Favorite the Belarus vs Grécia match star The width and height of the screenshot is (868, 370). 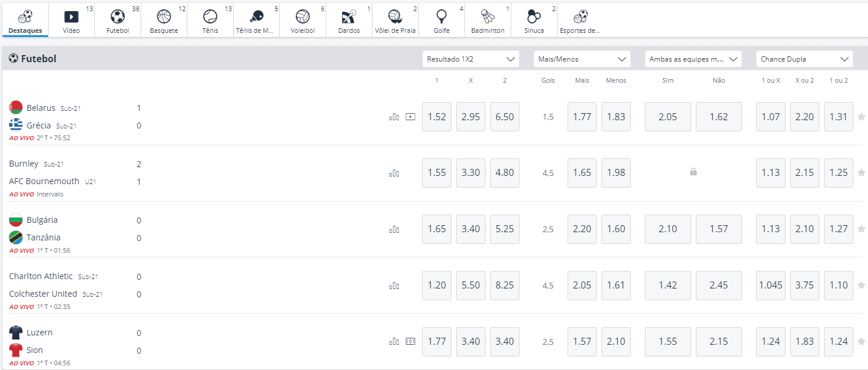[x=861, y=117]
